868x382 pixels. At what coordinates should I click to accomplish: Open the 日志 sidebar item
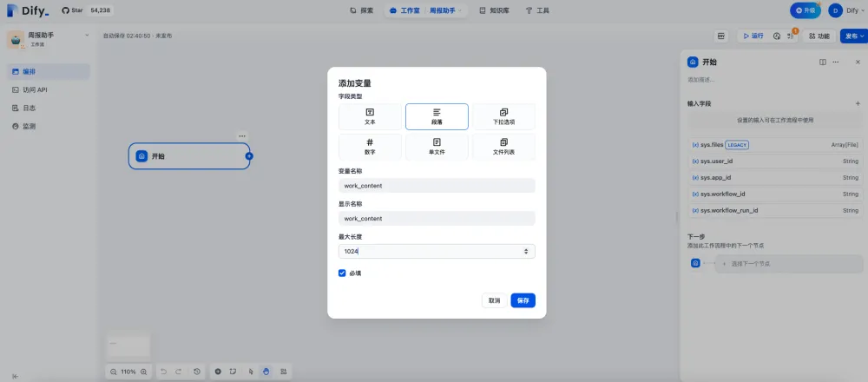click(48, 108)
